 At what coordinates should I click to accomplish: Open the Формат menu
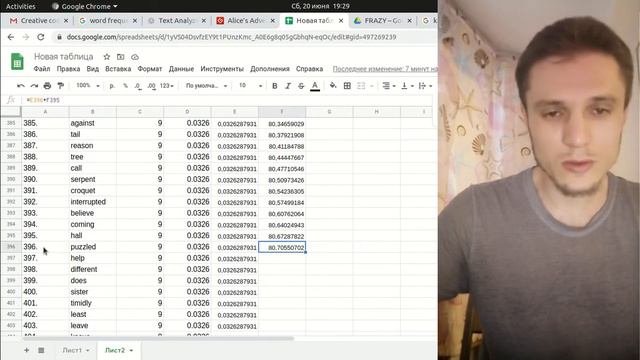click(x=149, y=69)
